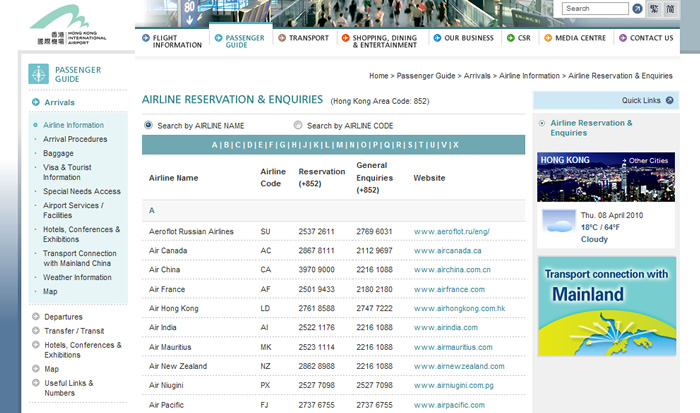The width and height of the screenshot is (700, 413).
Task: Jump to letter S in alphabet bar
Action: [x=410, y=145]
